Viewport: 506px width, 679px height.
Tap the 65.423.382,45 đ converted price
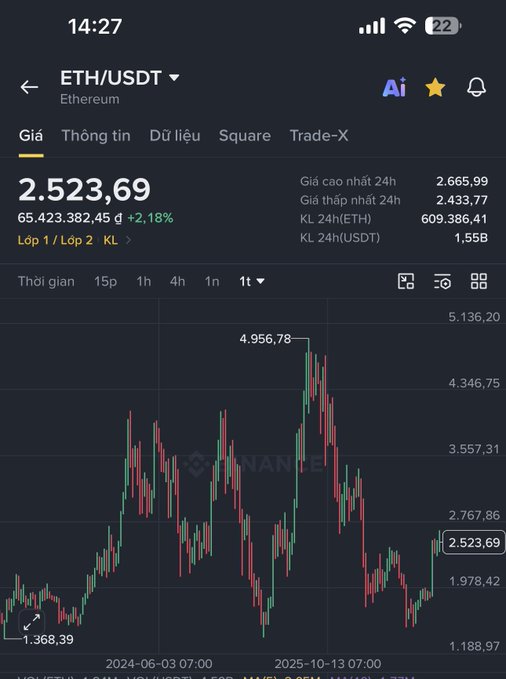click(x=70, y=218)
